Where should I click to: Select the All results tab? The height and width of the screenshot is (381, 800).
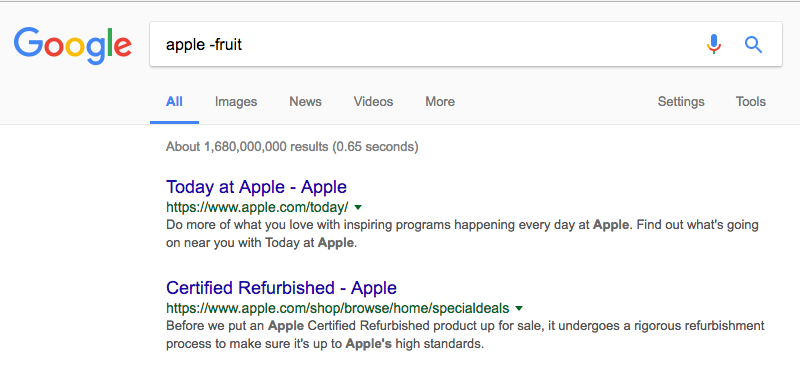pyautogui.click(x=174, y=101)
